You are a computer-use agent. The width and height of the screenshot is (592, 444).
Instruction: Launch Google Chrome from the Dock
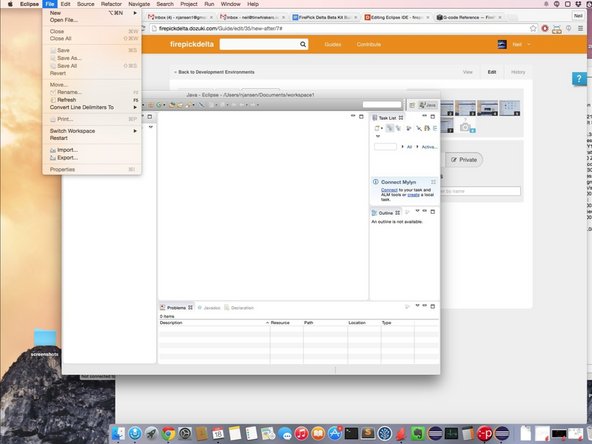point(168,434)
